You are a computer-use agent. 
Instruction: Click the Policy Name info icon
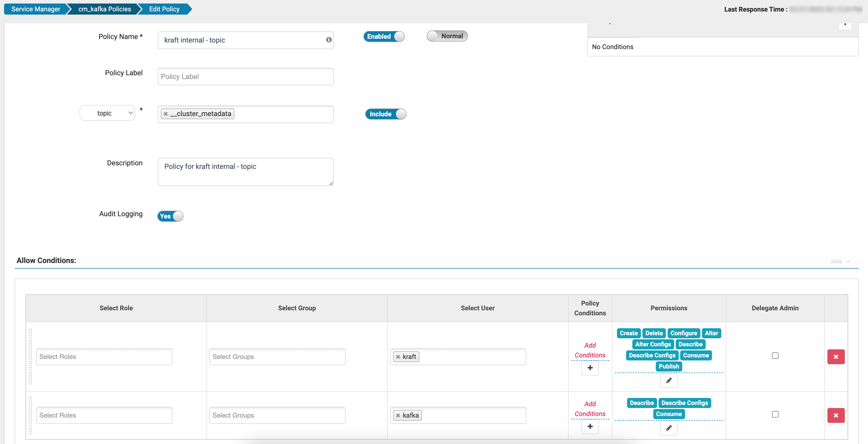(x=329, y=40)
